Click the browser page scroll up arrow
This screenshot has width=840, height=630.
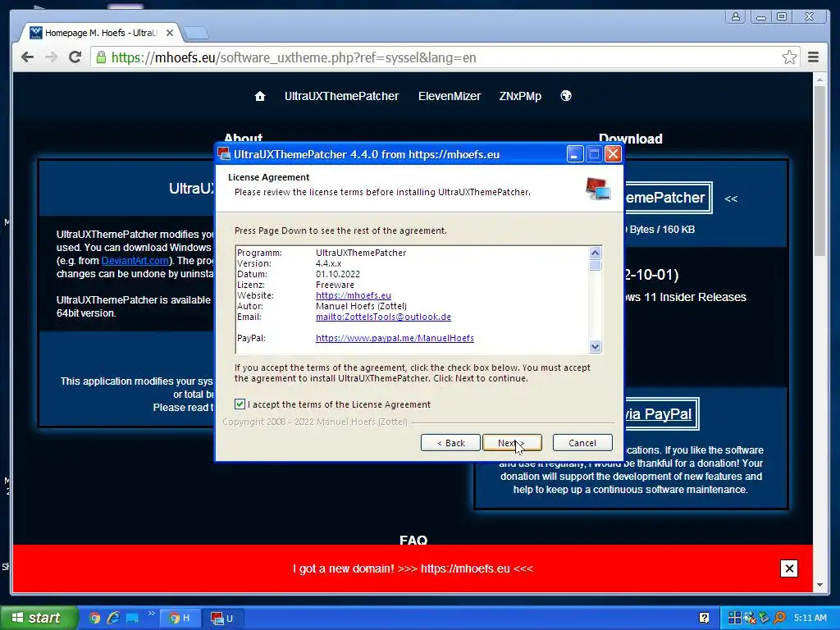point(819,80)
